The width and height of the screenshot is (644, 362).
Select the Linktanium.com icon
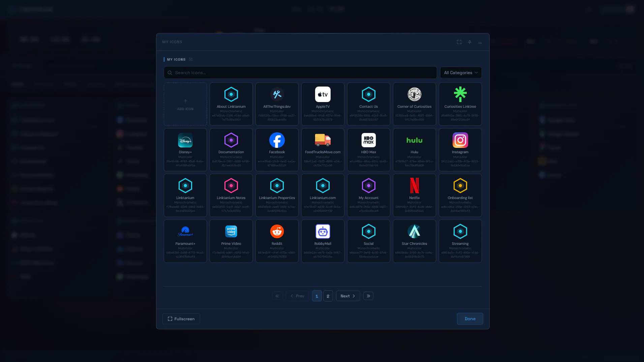[323, 195]
